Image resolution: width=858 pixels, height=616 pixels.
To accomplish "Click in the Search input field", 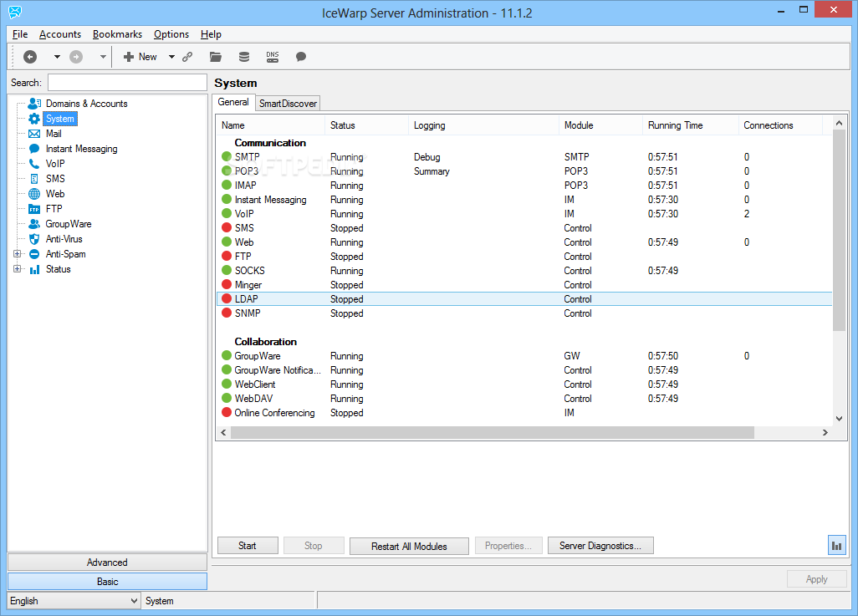I will [127, 83].
